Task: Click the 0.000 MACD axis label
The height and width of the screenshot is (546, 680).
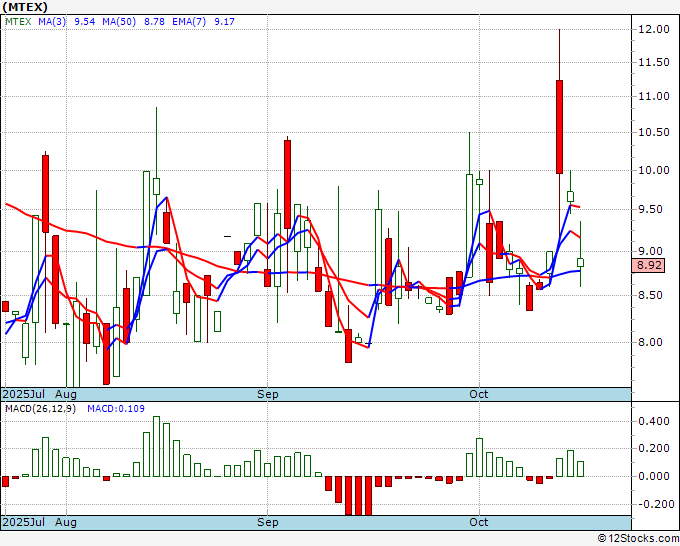Action: coord(654,476)
